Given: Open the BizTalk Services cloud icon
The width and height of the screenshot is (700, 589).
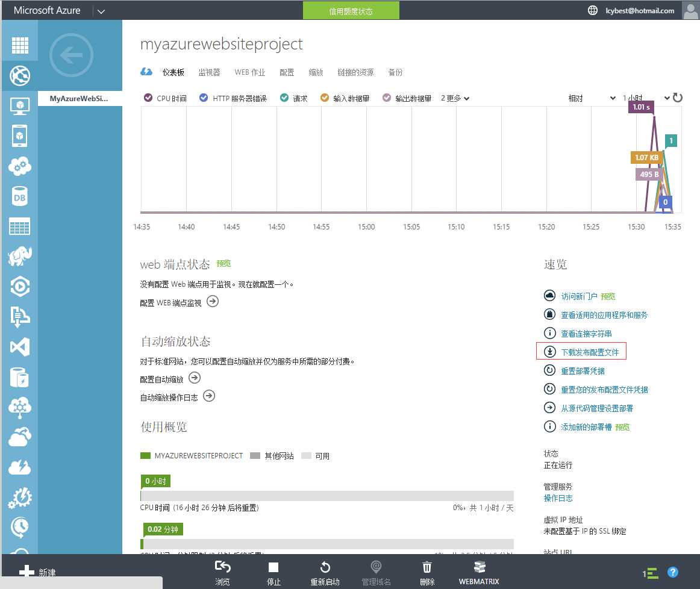Looking at the screenshot, I should 20,407.
